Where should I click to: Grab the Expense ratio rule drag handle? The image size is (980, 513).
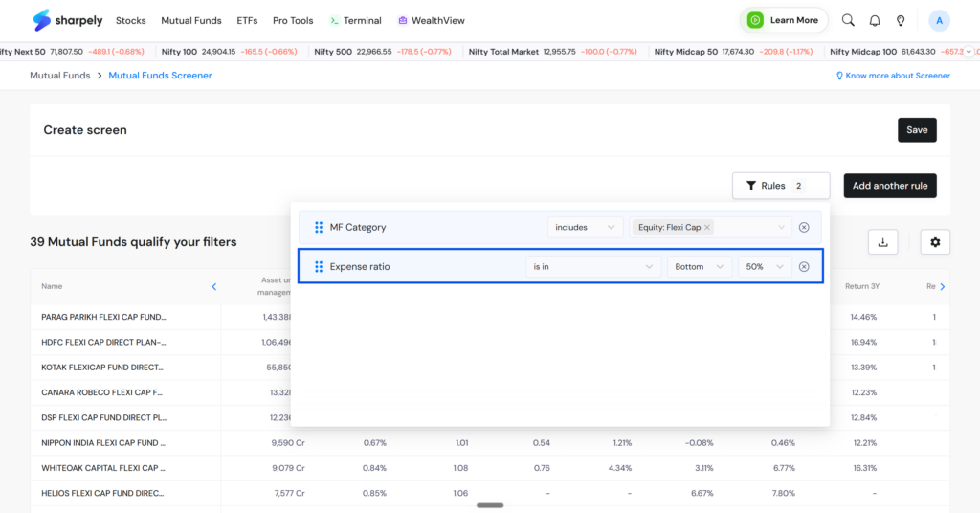[x=319, y=267]
